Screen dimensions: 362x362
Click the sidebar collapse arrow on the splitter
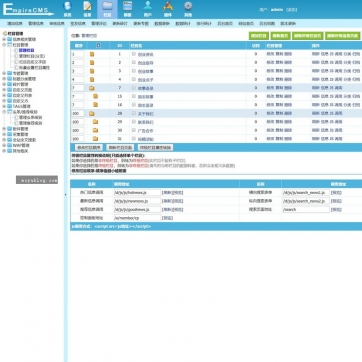[65, 194]
